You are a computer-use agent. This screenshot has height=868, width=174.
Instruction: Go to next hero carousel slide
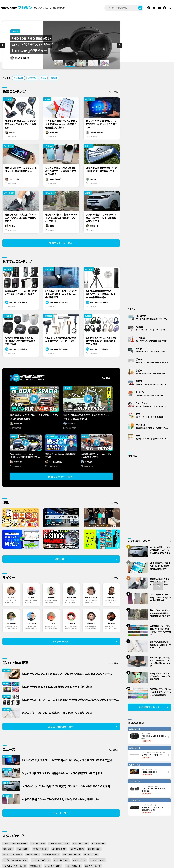click(120, 45)
